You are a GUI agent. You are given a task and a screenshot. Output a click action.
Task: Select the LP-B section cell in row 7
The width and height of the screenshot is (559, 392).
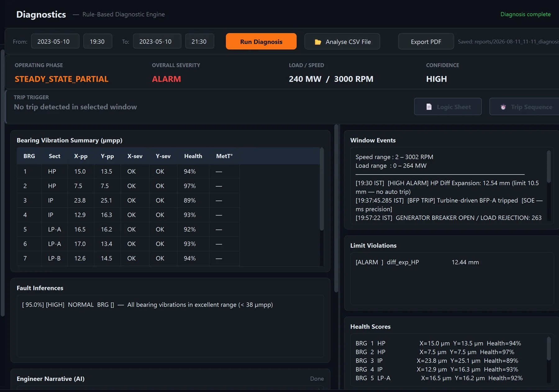click(x=54, y=258)
